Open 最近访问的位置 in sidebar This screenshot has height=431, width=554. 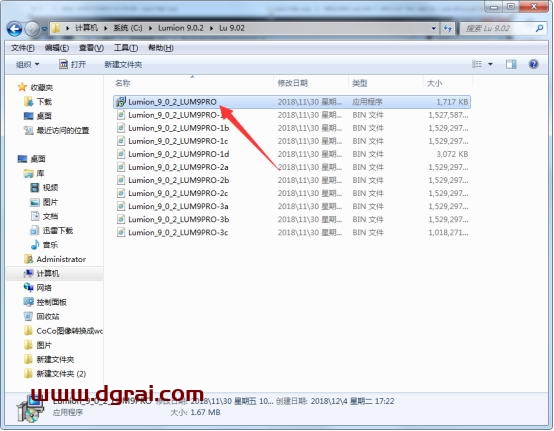tap(63, 130)
